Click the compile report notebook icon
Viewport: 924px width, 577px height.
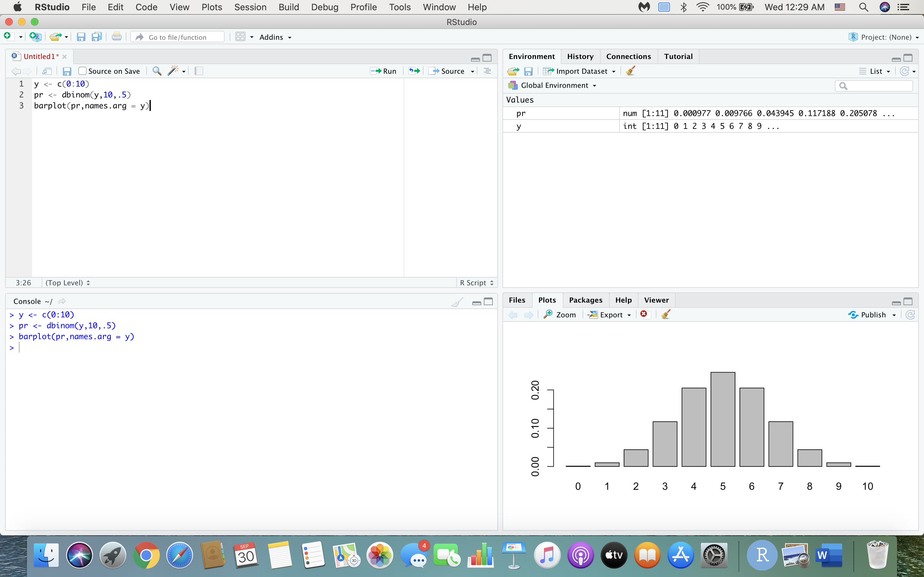(199, 71)
